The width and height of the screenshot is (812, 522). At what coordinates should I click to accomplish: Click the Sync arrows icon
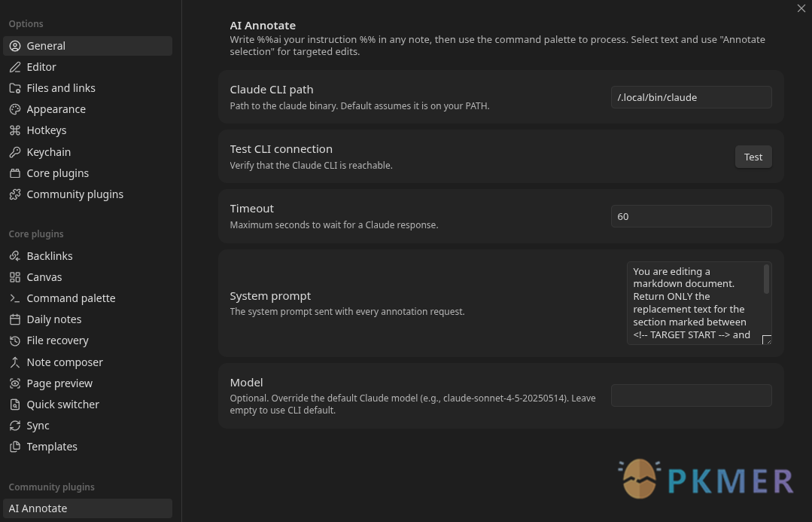pos(15,426)
